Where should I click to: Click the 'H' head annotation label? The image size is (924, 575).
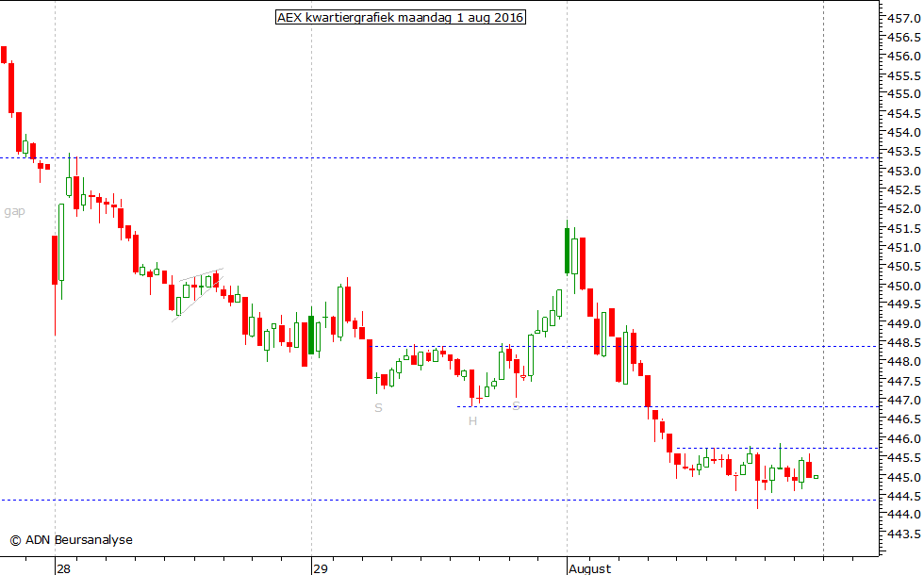coord(472,420)
